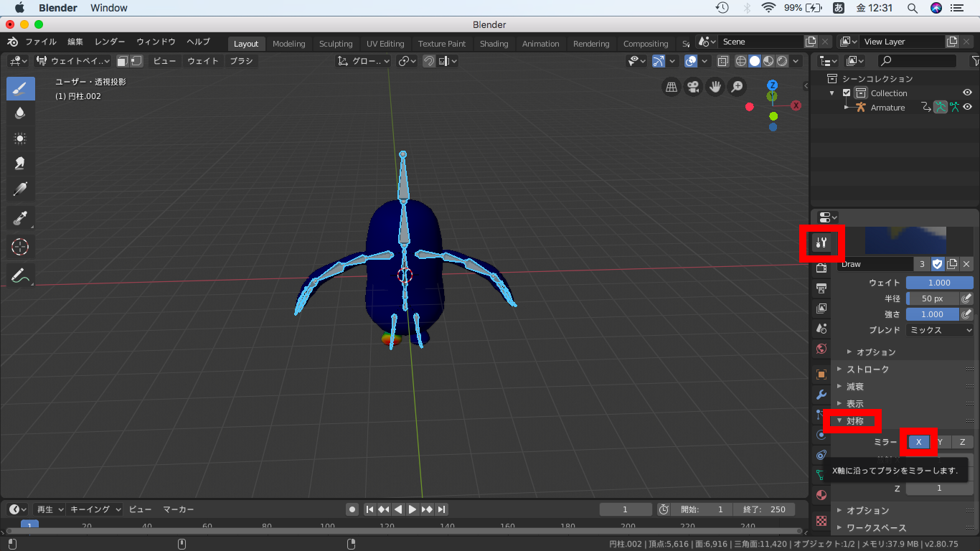This screenshot has width=980, height=551.
Task: Select the Sample Weight eyedropper tool
Action: [x=20, y=218]
